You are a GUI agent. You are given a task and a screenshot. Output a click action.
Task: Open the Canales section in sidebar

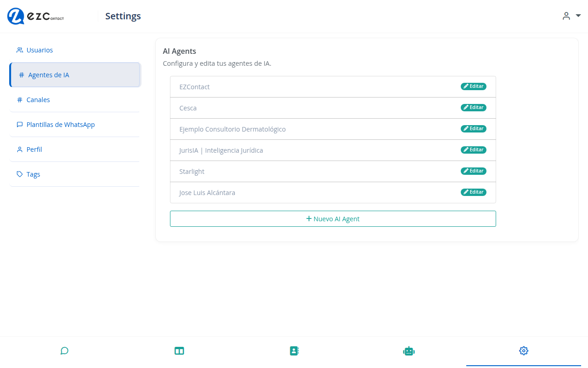38,99
